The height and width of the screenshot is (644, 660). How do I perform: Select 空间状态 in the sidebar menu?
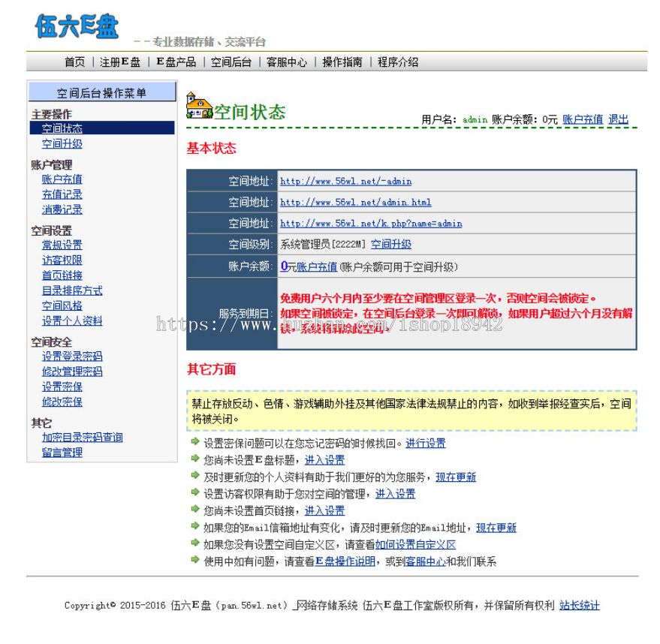tap(102, 128)
